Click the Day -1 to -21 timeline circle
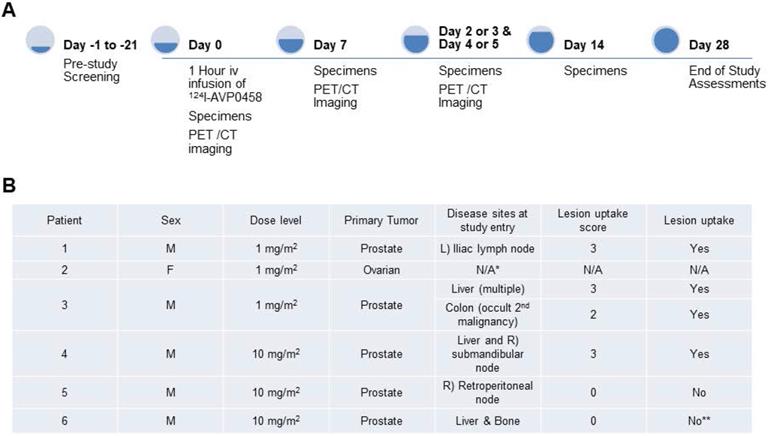 tap(39, 41)
